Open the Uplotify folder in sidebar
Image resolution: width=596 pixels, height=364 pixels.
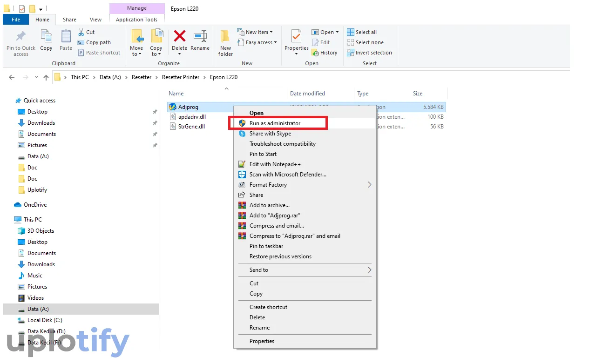(37, 190)
